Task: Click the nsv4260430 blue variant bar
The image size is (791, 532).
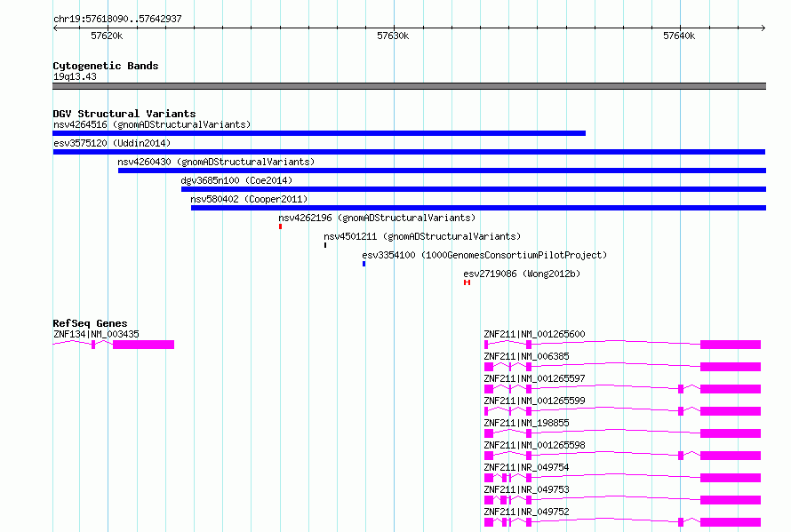Action: (x=442, y=171)
